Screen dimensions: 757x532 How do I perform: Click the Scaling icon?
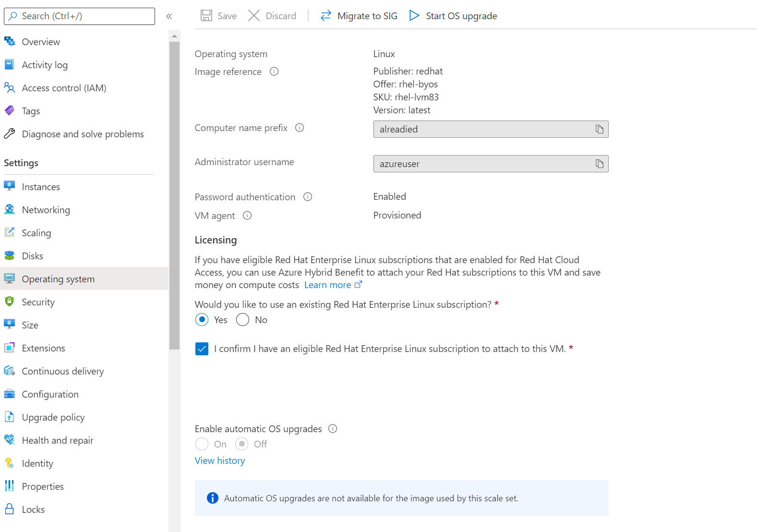click(10, 233)
